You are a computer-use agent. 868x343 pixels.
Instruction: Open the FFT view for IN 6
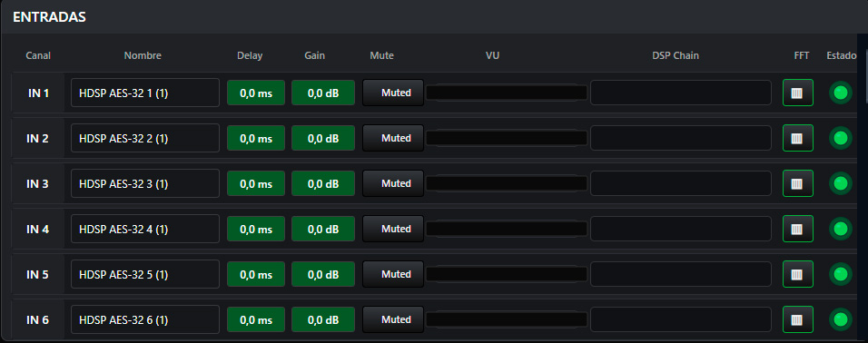(798, 319)
